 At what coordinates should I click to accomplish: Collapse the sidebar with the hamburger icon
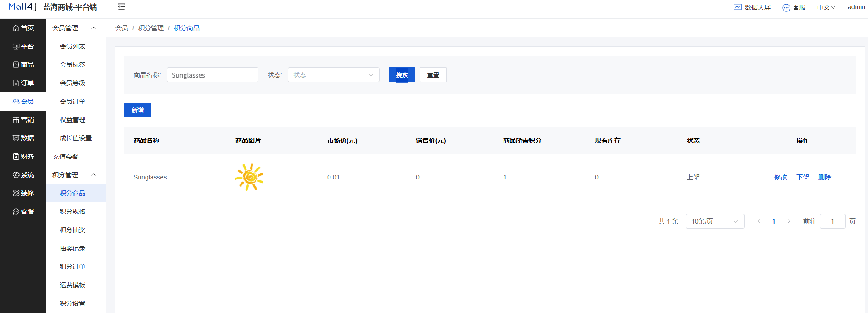[122, 7]
